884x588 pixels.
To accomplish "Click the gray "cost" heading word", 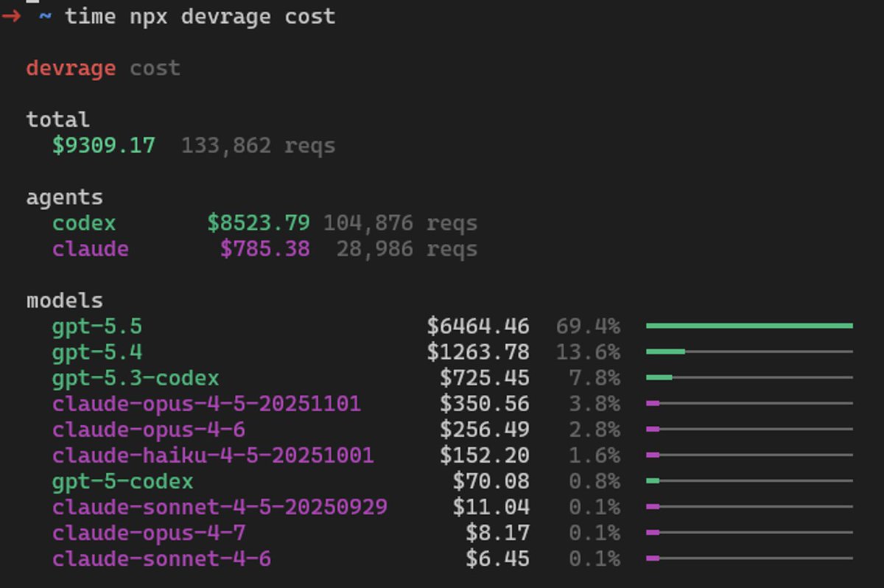I will pyautogui.click(x=155, y=69).
